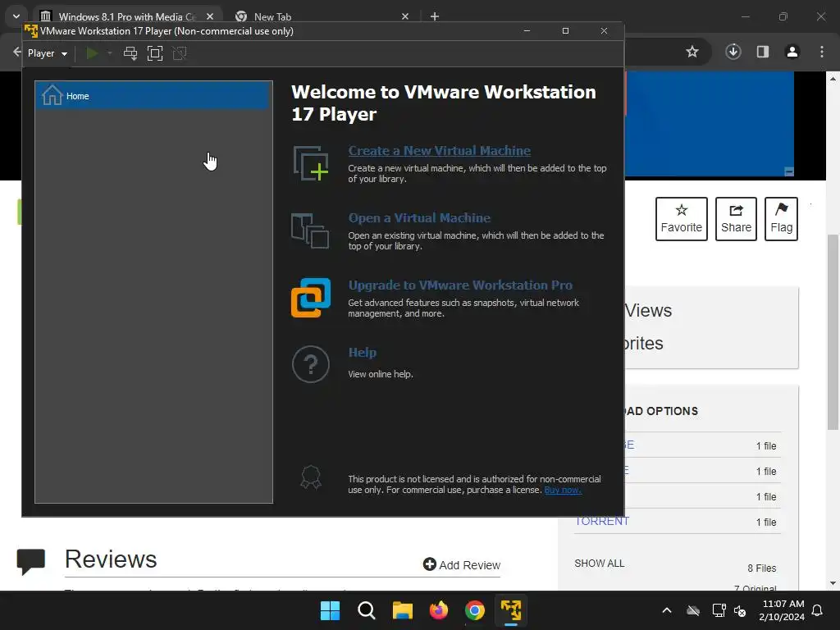Open Google Chrome from the taskbar
Viewport: 840px width, 630px height.
coord(475,610)
